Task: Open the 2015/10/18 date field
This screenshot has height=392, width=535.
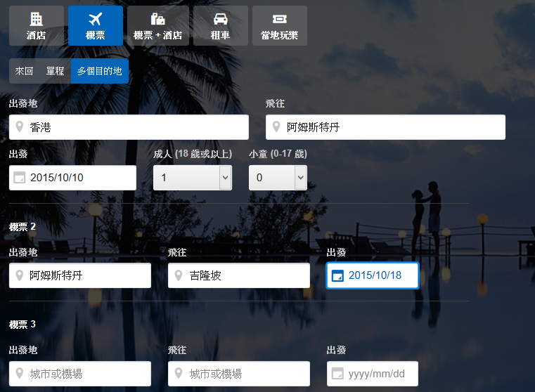Action: (372, 275)
